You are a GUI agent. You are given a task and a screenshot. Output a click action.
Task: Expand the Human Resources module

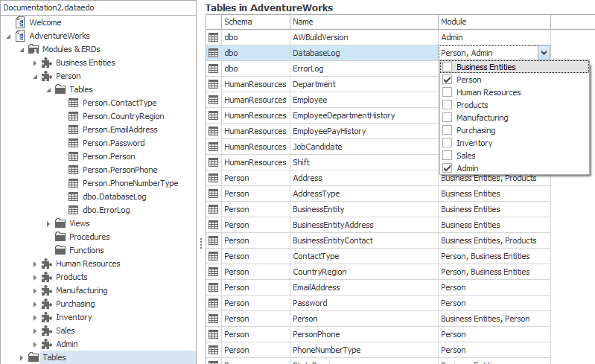[35, 264]
